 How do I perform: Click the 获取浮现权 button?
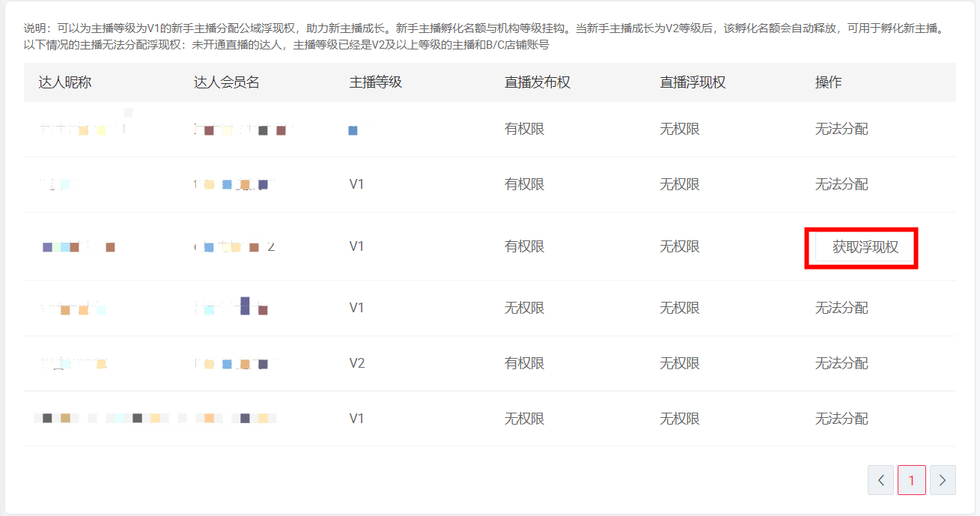coord(864,247)
